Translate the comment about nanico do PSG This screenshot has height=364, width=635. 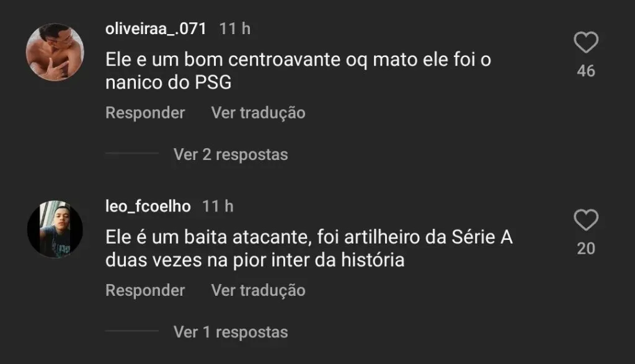coord(258,113)
